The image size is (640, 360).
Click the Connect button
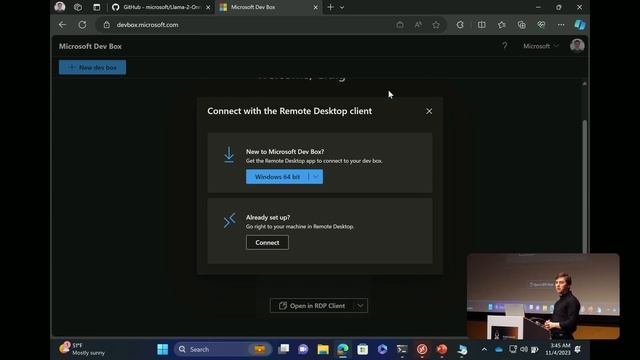click(x=267, y=242)
